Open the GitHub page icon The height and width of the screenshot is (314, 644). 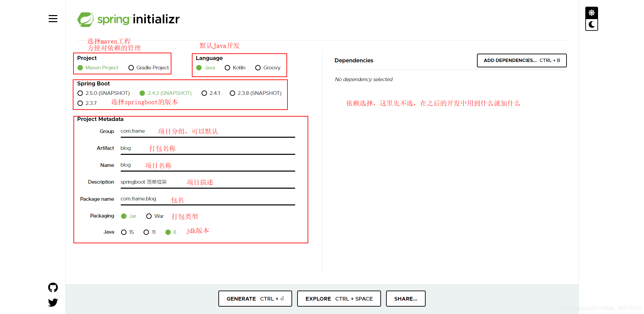(53, 287)
